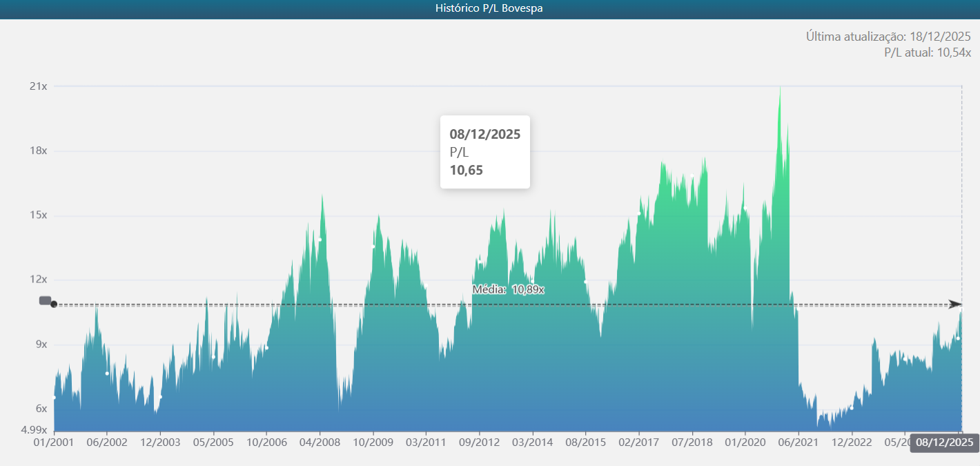Screen dimensions: 980x466
Task: Click the tooltip showing P/L 10,65
Action: 484,152
